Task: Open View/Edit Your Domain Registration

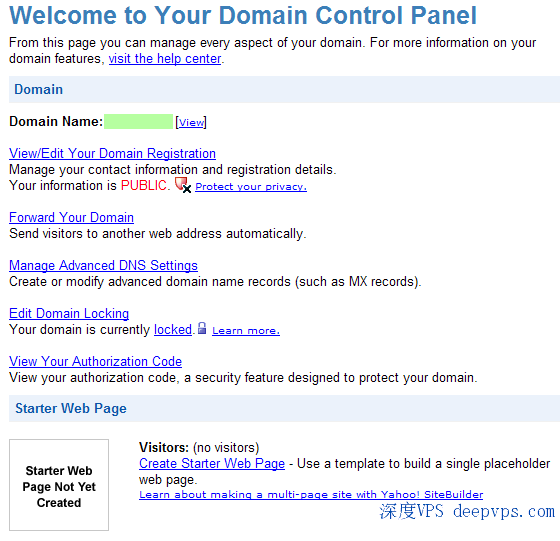Action: pyautogui.click(x=112, y=153)
